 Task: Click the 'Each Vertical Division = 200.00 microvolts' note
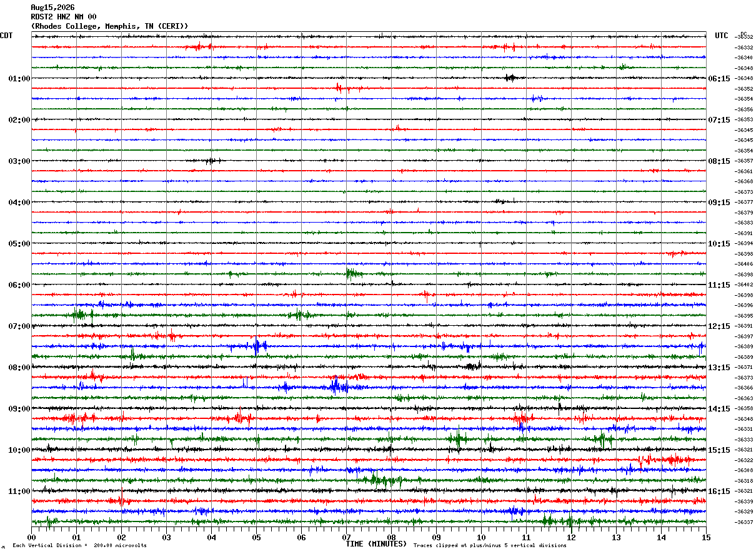point(79,546)
